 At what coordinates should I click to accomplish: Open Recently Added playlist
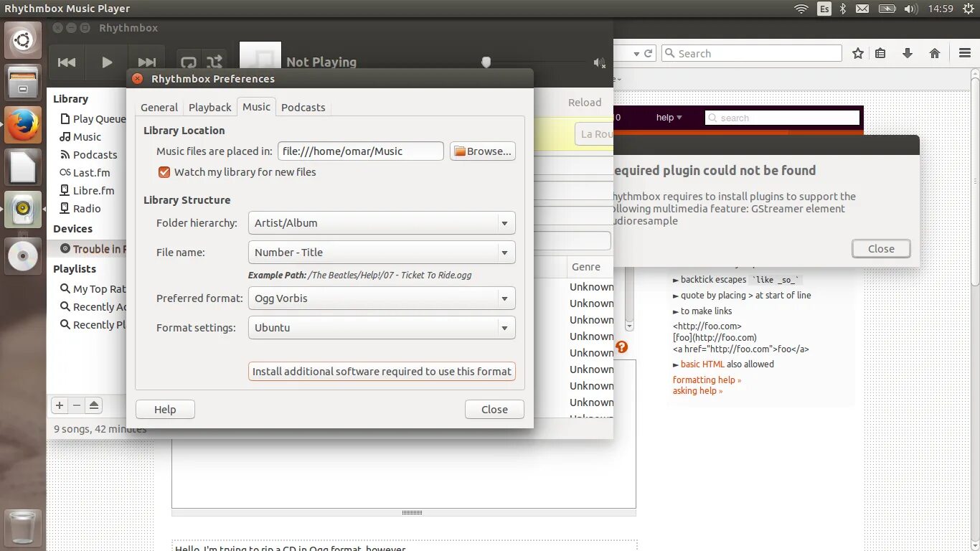click(x=93, y=307)
